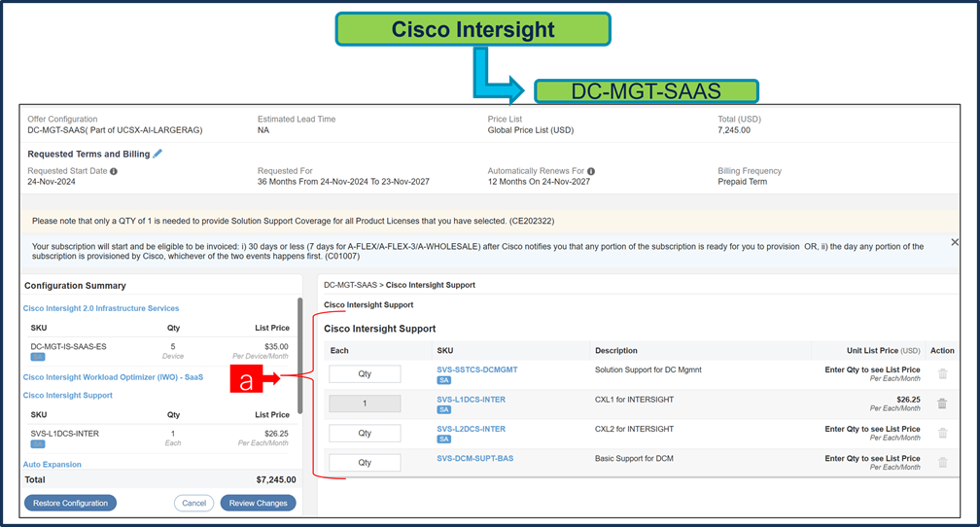The image size is (980, 527).
Task: Click Solution Support for DC Mgmnt description
Action: (648, 369)
